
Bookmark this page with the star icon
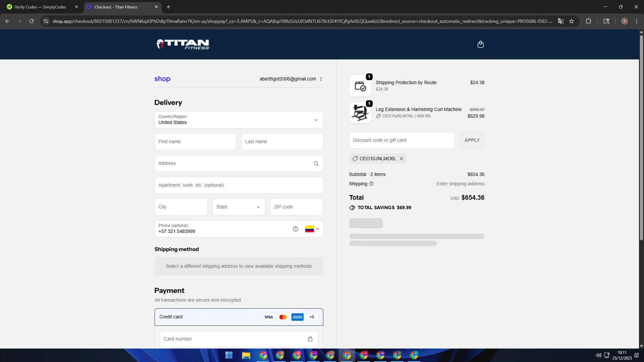pyautogui.click(x=571, y=21)
